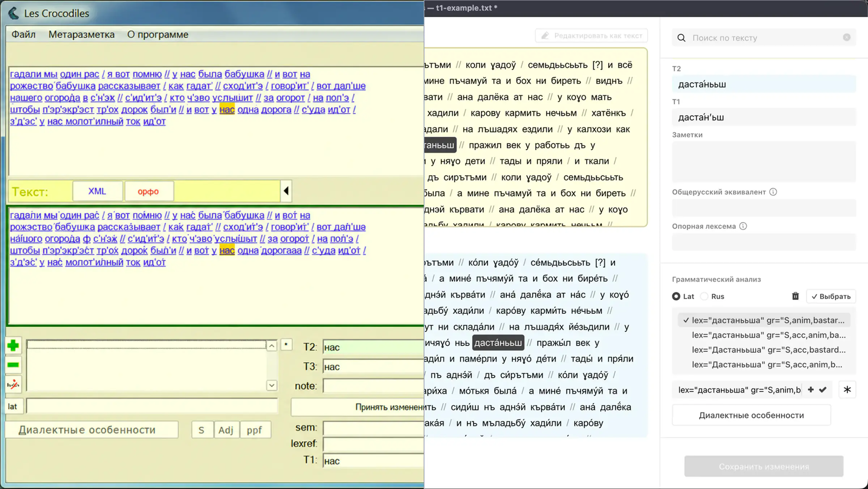This screenshot has width=868, height=489.
Task: Click the pencil icon in edit button
Action: coord(545,35)
